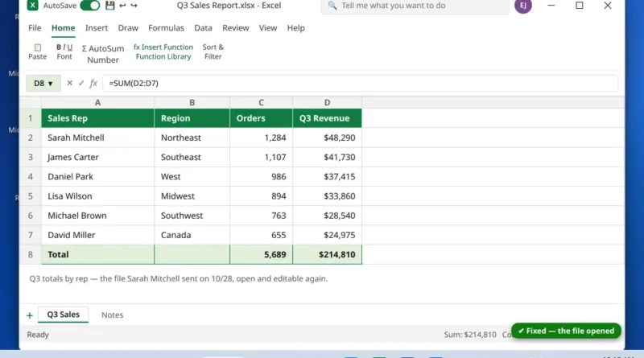Select column D header
The height and width of the screenshot is (358, 644).
coord(327,103)
